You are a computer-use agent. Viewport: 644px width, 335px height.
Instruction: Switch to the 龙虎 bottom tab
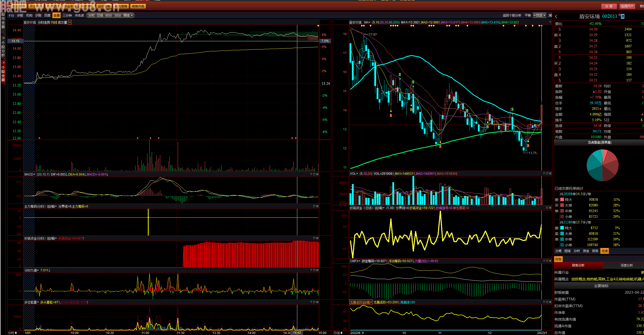click(605, 251)
